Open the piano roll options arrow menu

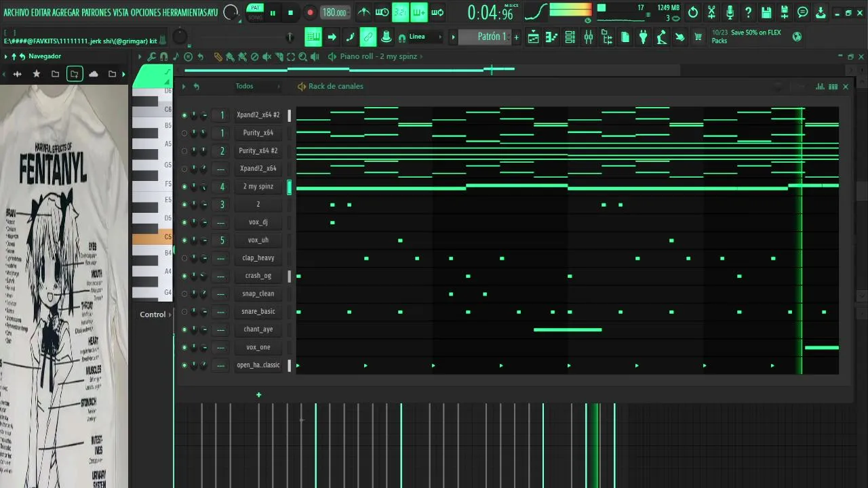click(x=140, y=57)
